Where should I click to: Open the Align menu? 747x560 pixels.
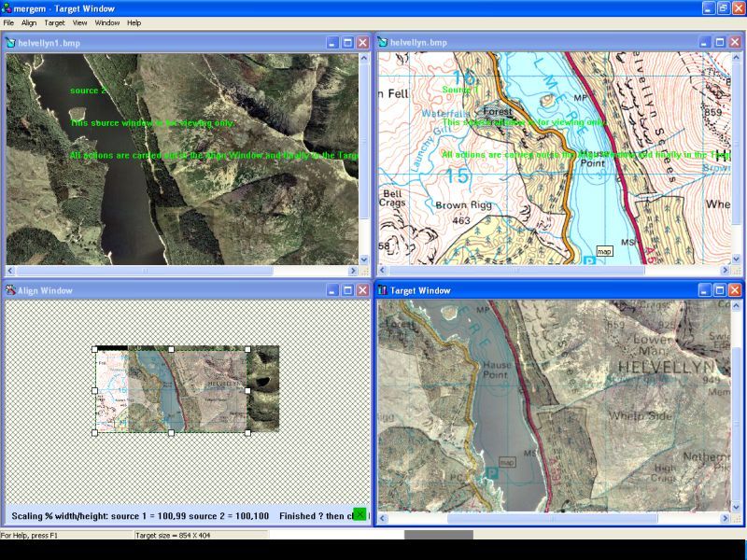point(29,22)
